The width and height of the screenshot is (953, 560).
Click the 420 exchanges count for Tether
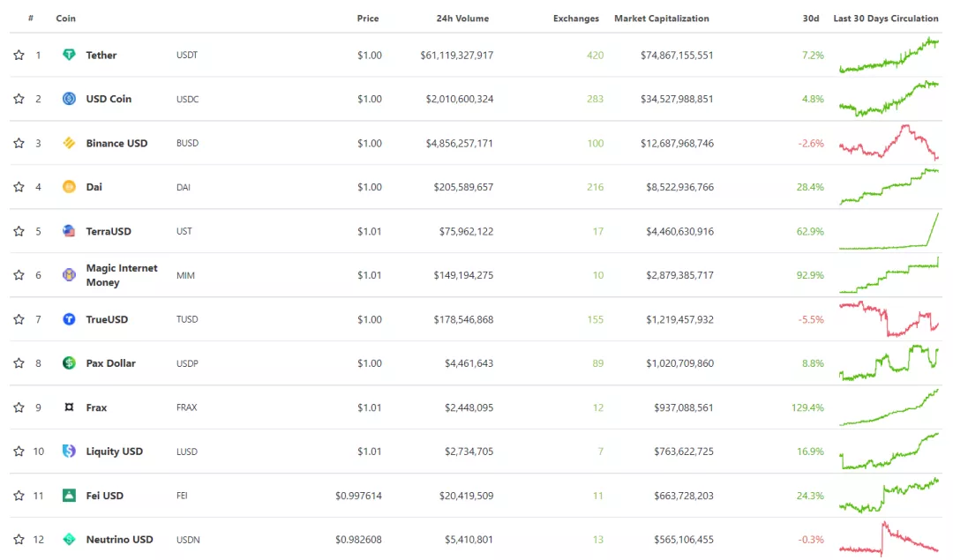(595, 55)
